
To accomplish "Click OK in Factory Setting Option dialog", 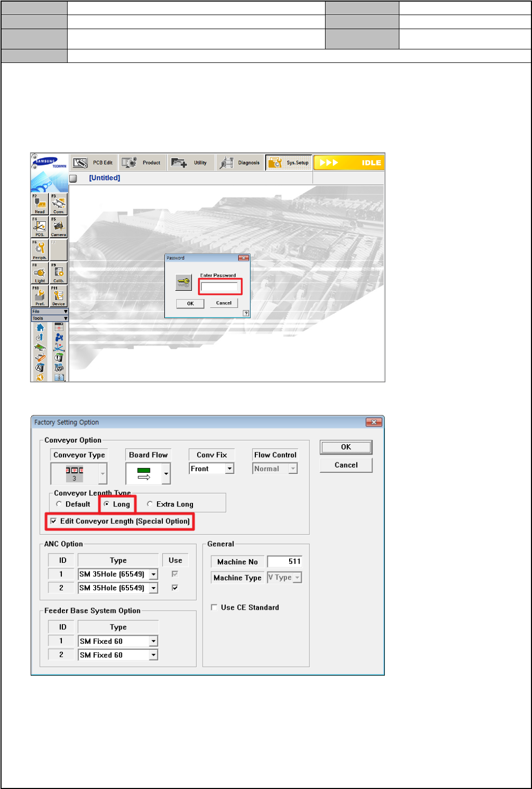I will point(346,447).
